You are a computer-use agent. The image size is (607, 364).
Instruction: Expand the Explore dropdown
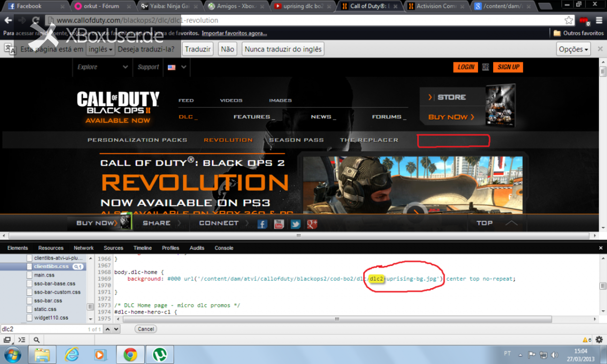click(x=102, y=67)
